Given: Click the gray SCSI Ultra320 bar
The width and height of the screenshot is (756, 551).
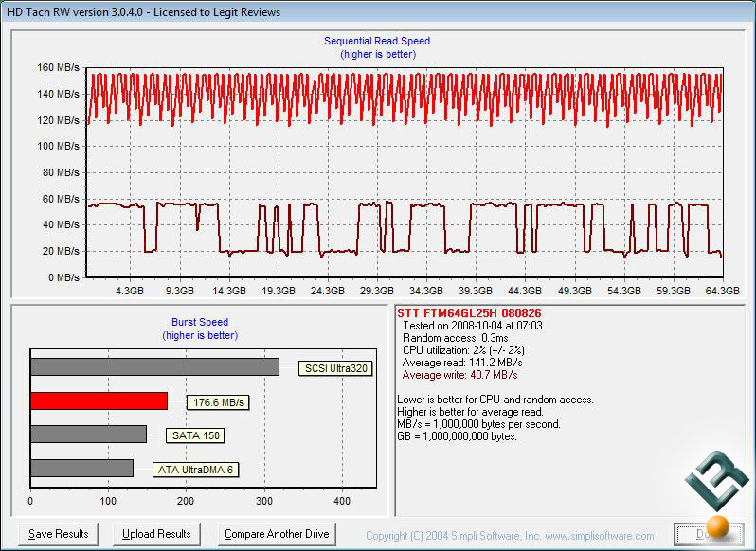Looking at the screenshot, I should click(x=154, y=366).
